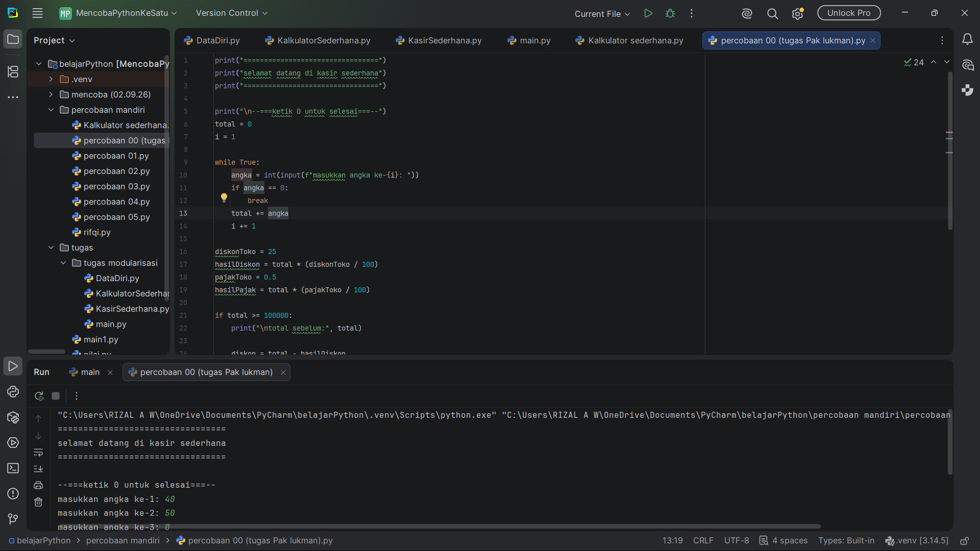Switch to the main.py editor tab
This screenshot has width=980, height=551.
click(529, 40)
